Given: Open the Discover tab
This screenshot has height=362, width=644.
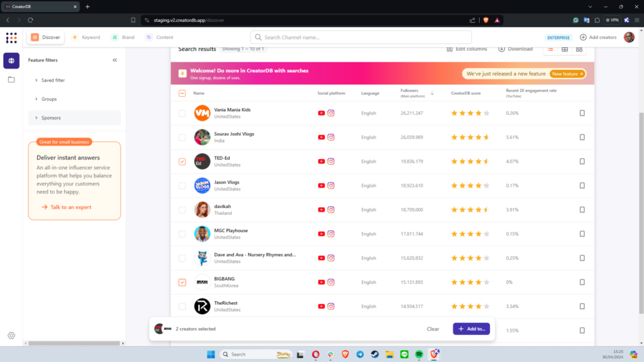Looking at the screenshot, I should [x=45, y=37].
